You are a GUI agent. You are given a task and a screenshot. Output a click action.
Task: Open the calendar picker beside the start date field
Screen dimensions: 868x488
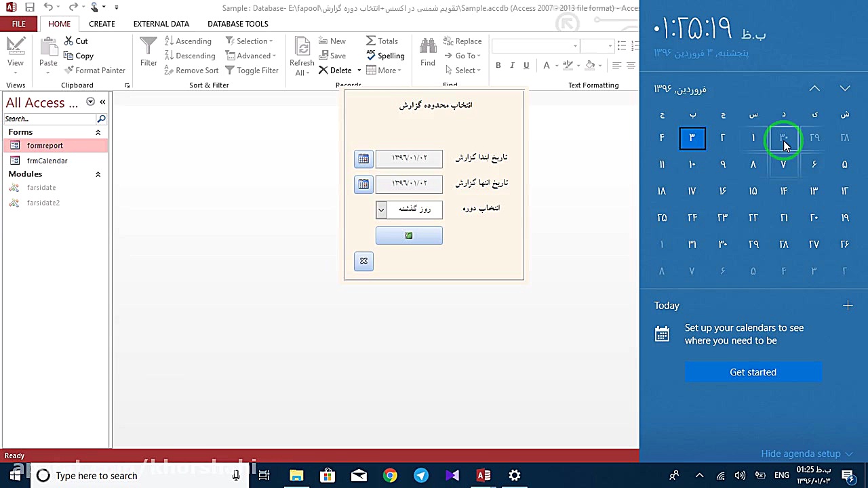(363, 158)
